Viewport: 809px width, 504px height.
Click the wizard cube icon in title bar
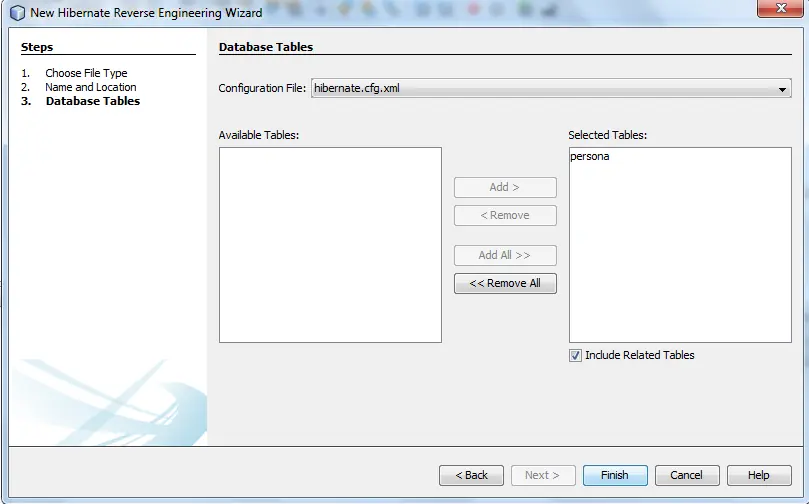click(17, 12)
